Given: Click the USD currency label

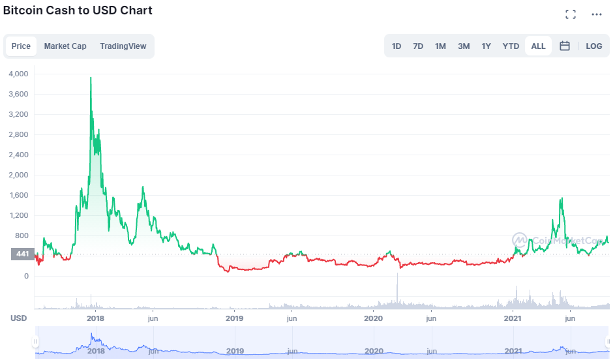Looking at the screenshot, I should pos(18,318).
